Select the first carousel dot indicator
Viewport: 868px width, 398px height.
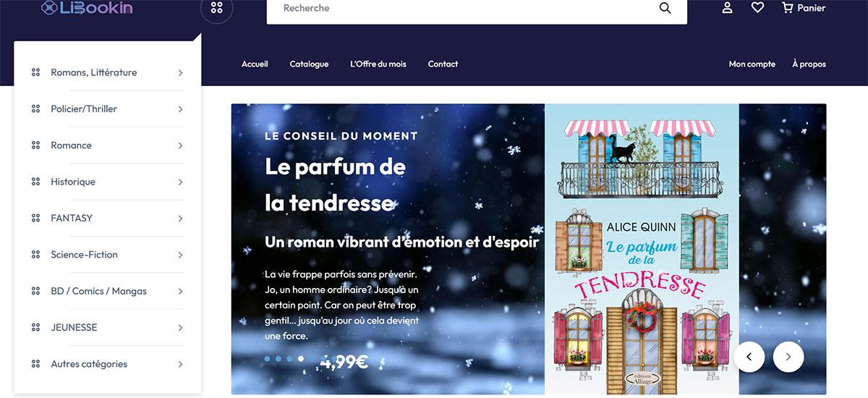(267, 358)
